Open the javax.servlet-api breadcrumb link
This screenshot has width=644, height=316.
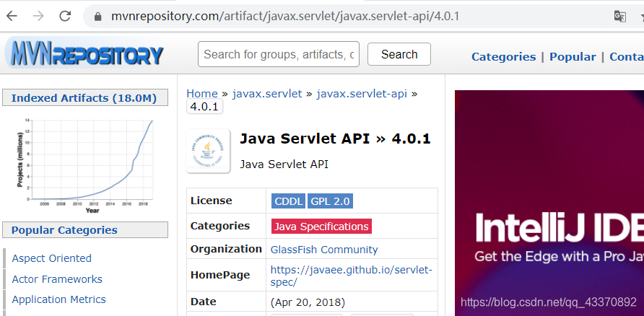(362, 94)
